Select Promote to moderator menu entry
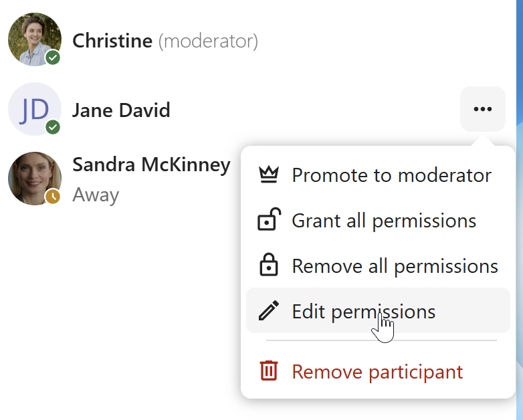This screenshot has width=523, height=420. pyautogui.click(x=391, y=175)
